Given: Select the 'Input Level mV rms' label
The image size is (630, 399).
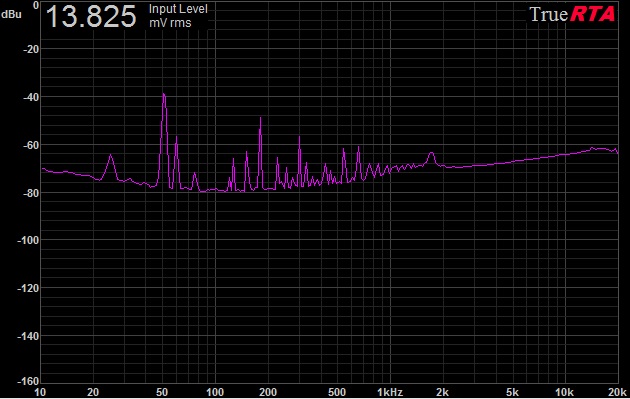Looking at the screenshot, I should (x=178, y=16).
